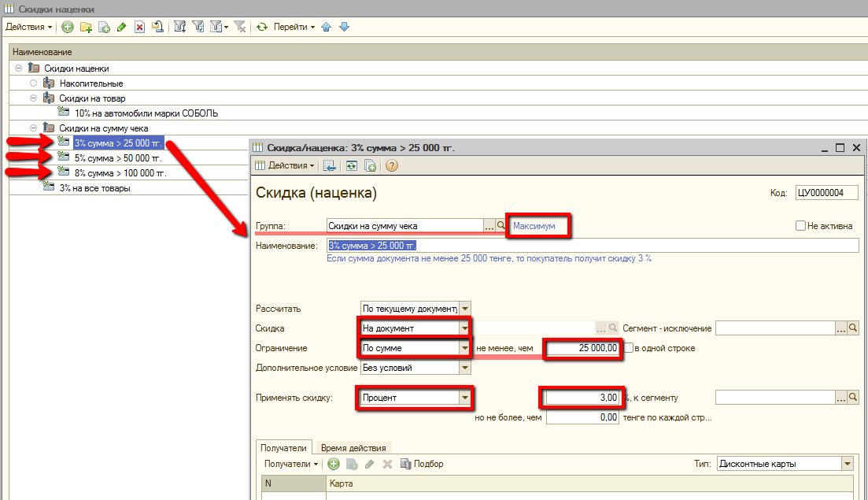Select the '5% сумма > 50 000 тг.' row
Viewport: 868px width, 500px height.
coord(120,158)
